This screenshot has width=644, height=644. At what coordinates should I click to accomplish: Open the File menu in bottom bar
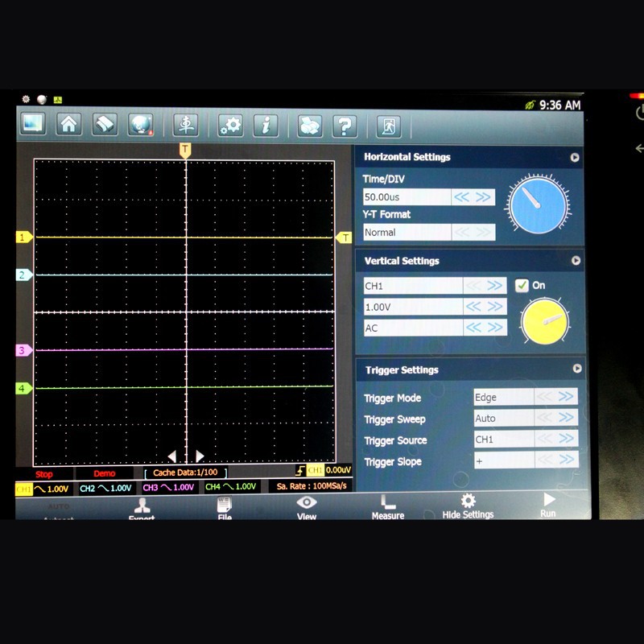coord(225,507)
